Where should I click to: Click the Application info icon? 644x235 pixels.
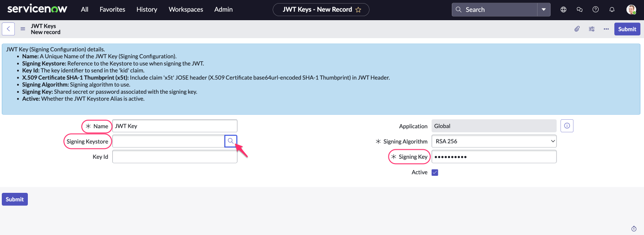pos(567,126)
